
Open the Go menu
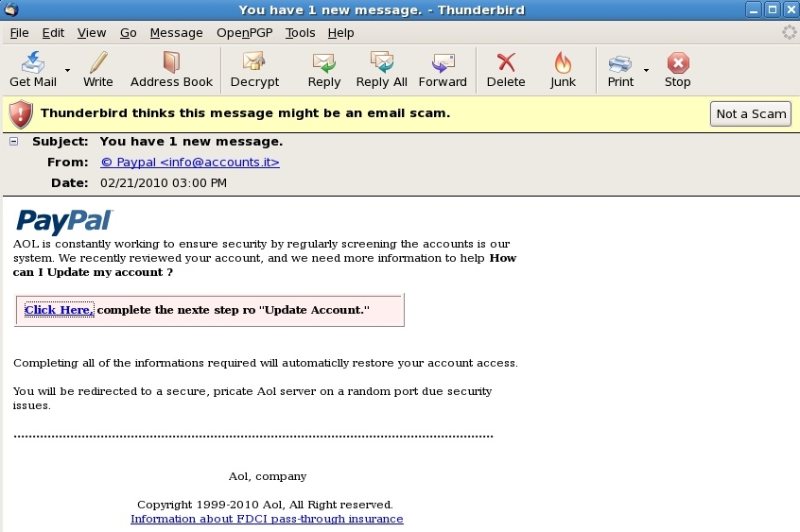128,33
